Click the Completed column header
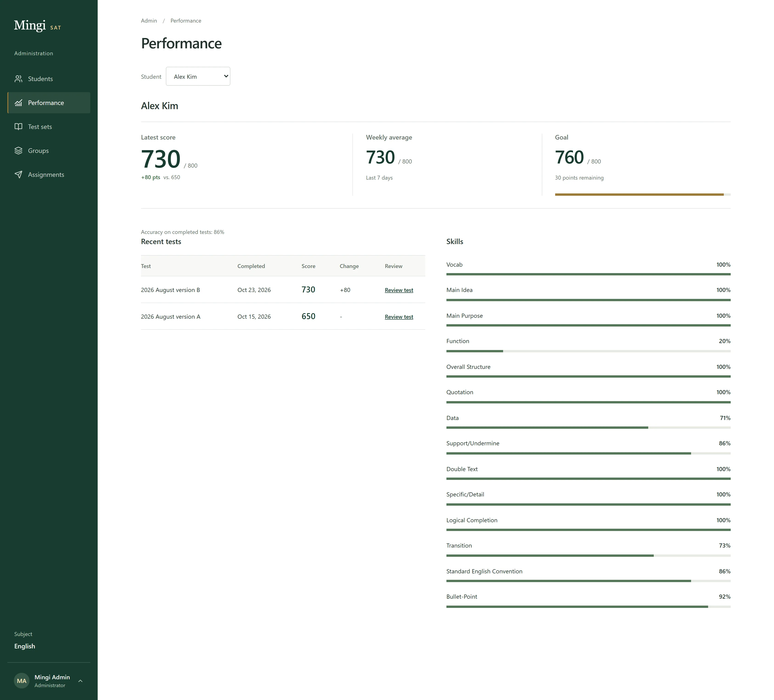 click(251, 266)
